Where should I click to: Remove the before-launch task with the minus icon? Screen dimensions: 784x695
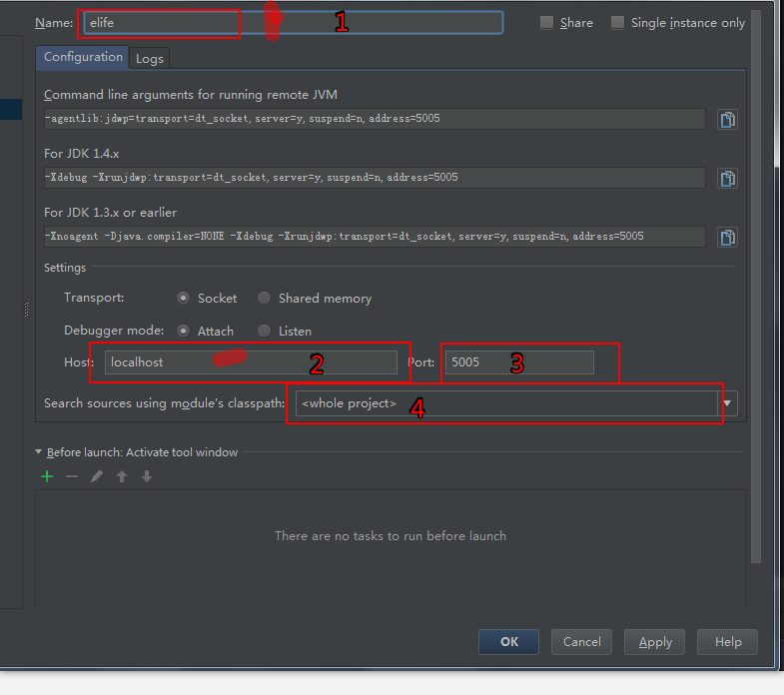72,476
